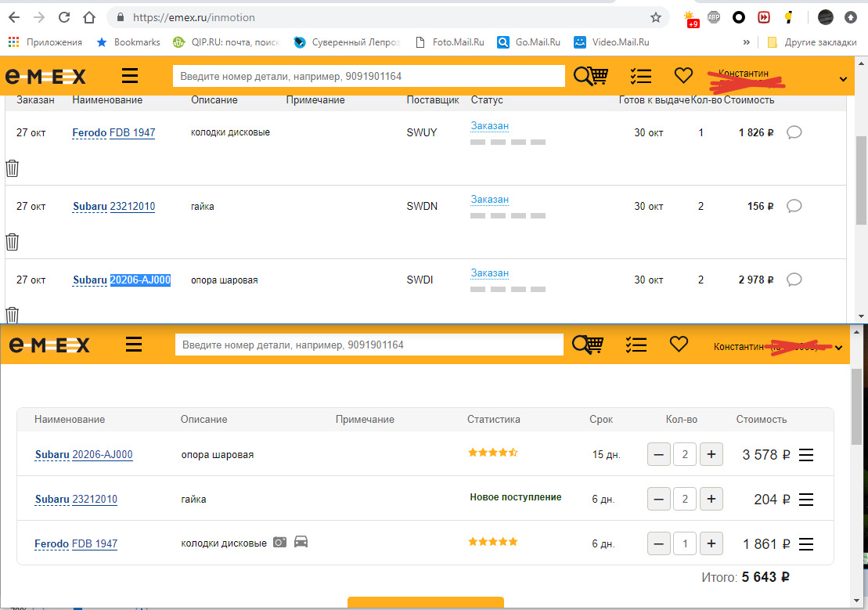Click the cart search magnifier icon
868x610 pixels.
tap(589, 75)
